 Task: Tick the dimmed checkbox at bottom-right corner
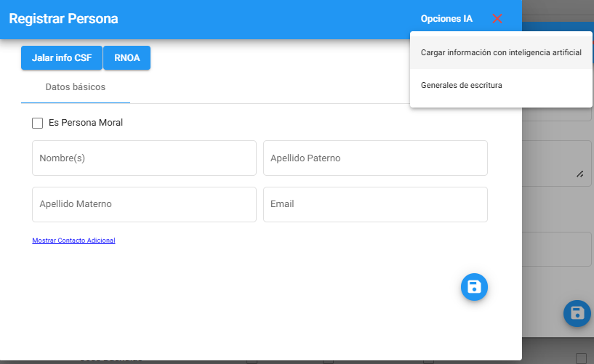pos(581,357)
